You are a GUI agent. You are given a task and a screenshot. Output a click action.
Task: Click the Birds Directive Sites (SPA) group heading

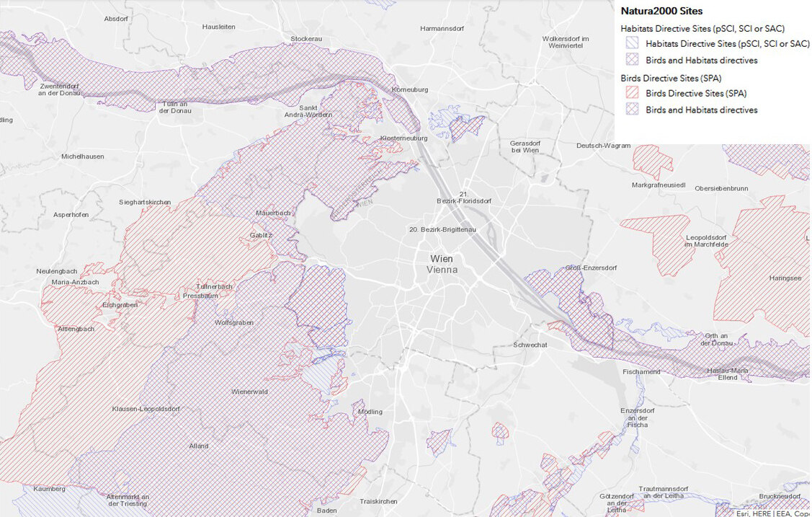tap(671, 78)
